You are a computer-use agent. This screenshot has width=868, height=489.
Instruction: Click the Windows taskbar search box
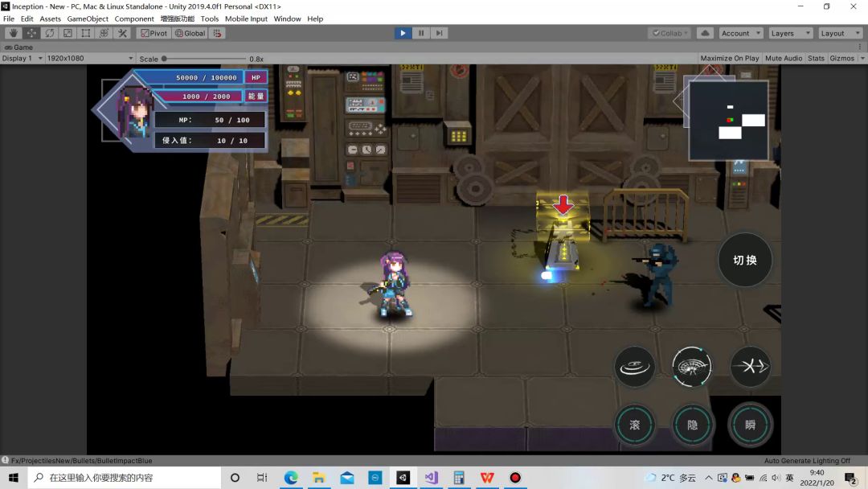(x=121, y=477)
